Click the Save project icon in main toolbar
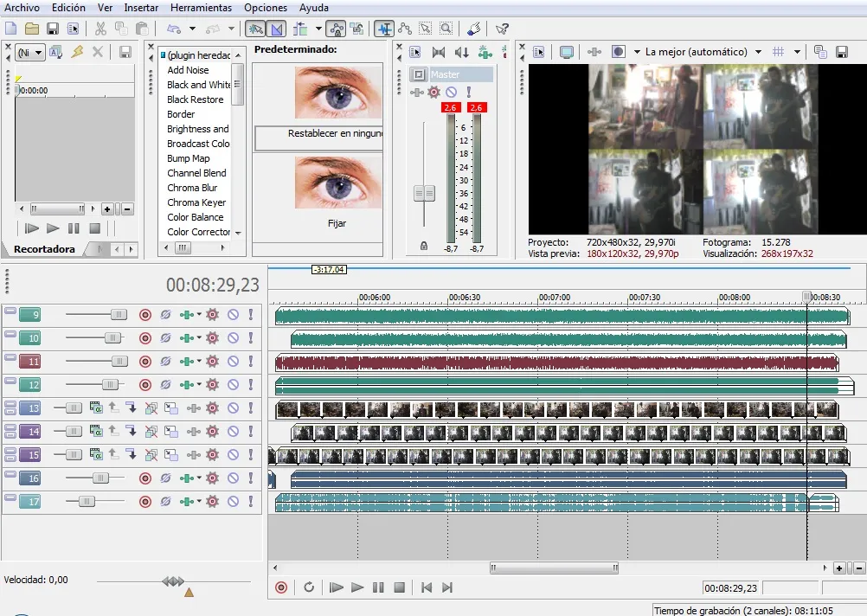Image resolution: width=867 pixels, height=616 pixels. point(53,29)
